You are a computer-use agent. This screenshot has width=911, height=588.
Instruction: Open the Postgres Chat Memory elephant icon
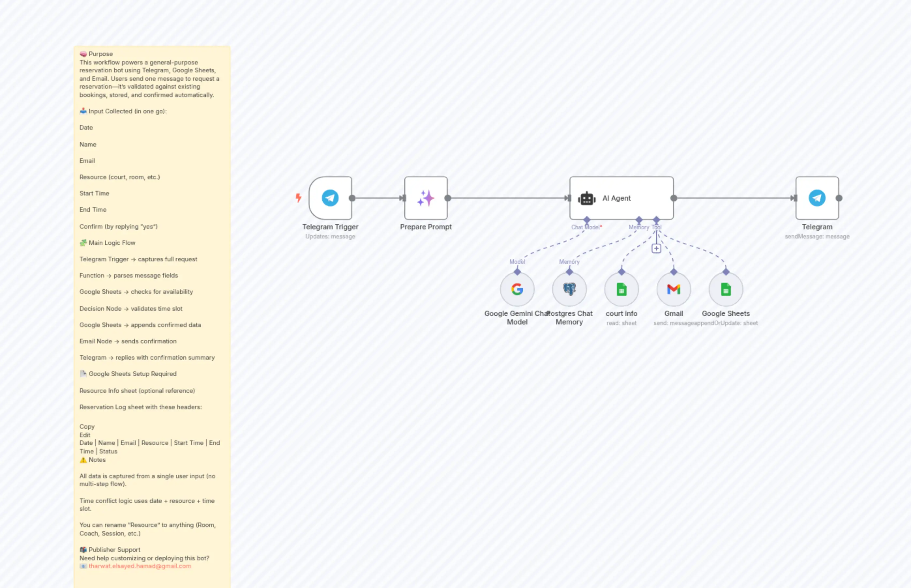point(569,289)
